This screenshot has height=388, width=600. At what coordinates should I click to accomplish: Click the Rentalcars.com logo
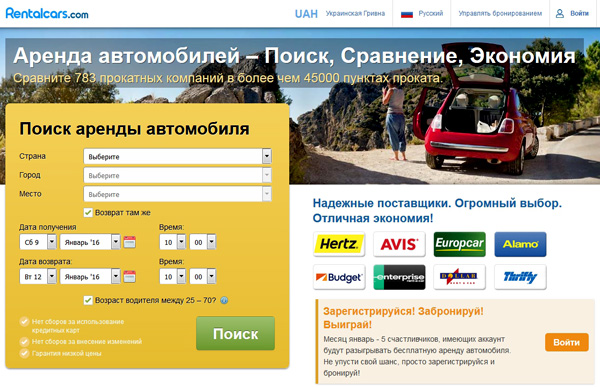coord(47,14)
